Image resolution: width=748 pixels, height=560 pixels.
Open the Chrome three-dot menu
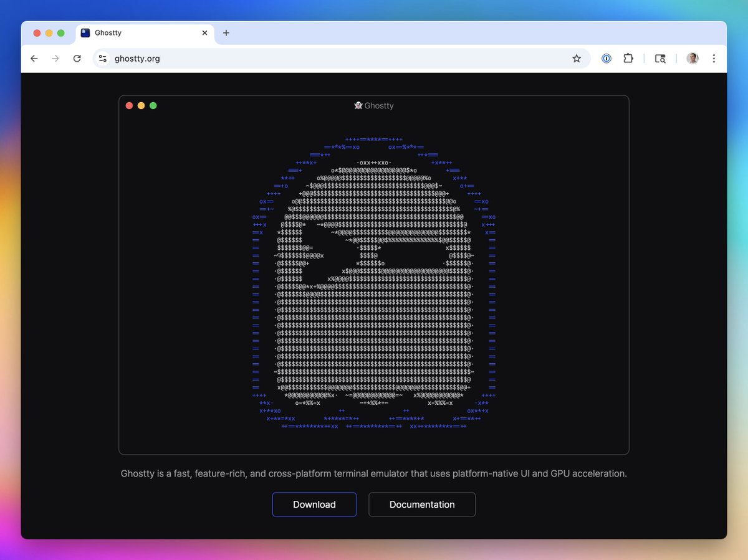point(714,59)
